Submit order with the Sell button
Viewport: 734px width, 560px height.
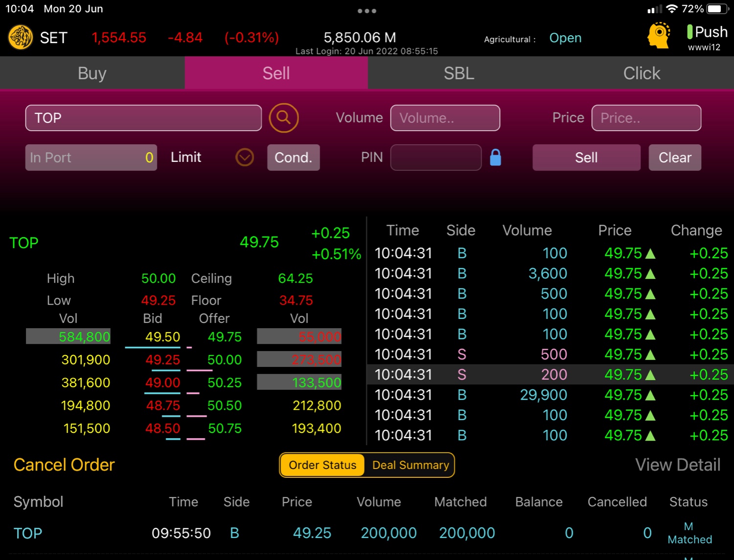(x=586, y=157)
